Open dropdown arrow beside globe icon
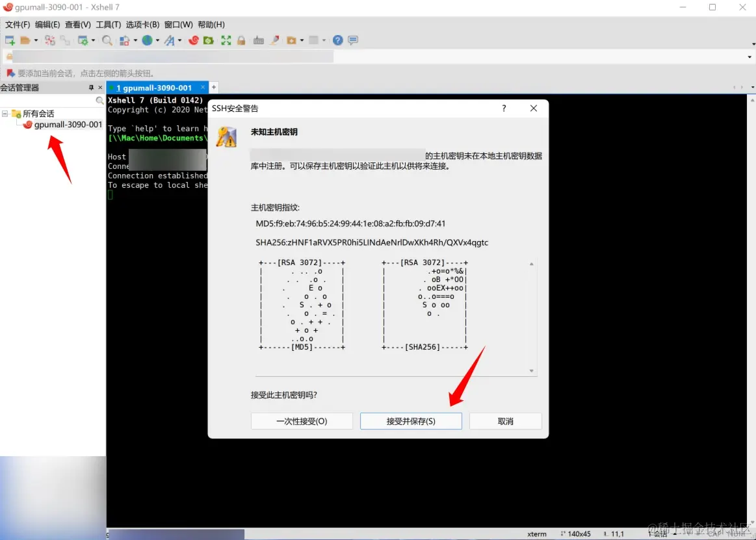Screen dimensions: 756x540 [158, 40]
